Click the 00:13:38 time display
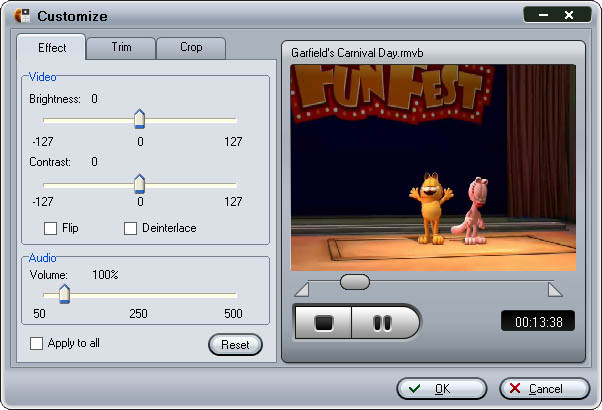 point(538,321)
